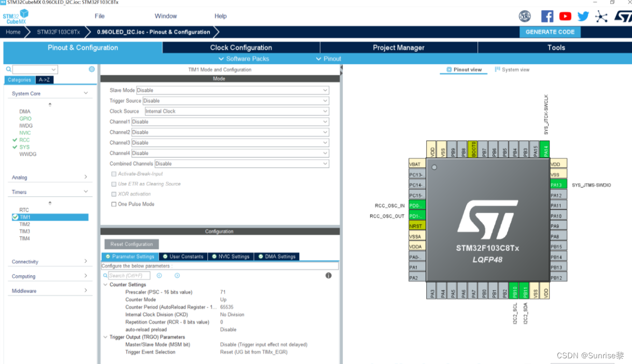The width and height of the screenshot is (632, 364).
Task: Open the NVIC Settings tab
Action: 230,257
